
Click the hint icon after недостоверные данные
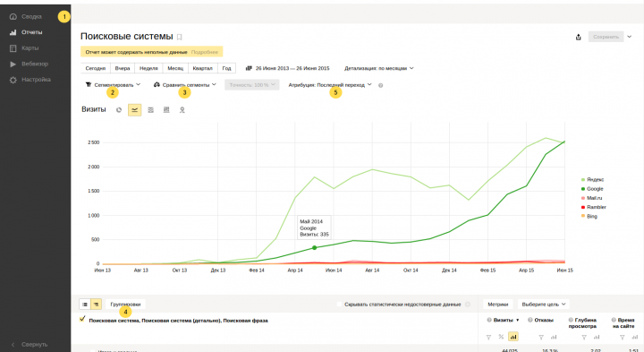click(468, 305)
